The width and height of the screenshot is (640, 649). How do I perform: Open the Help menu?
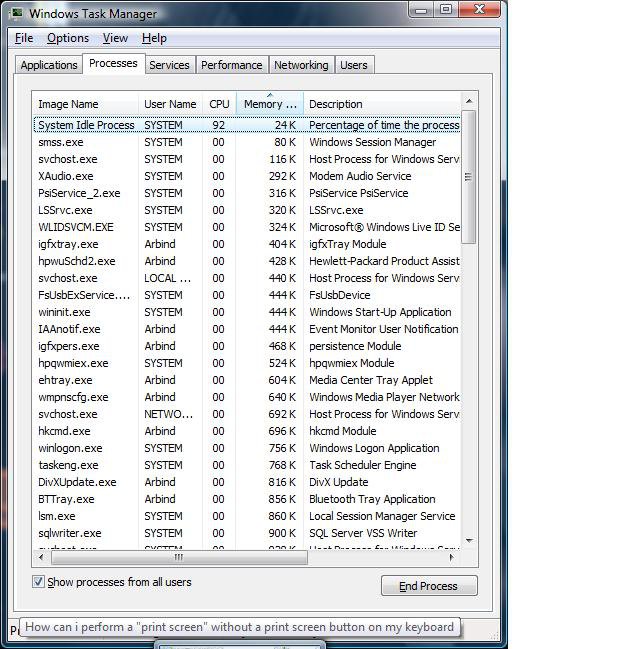click(x=154, y=38)
